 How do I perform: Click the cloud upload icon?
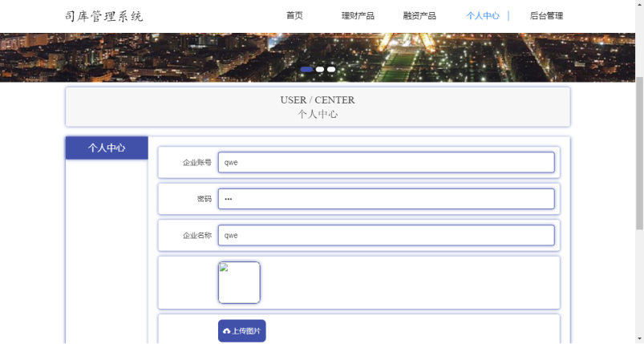226,331
